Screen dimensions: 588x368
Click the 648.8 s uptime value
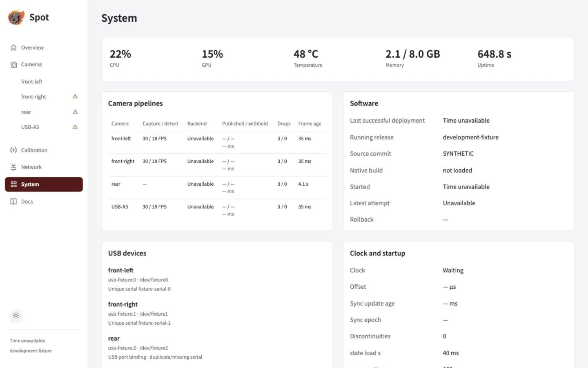[x=494, y=54]
